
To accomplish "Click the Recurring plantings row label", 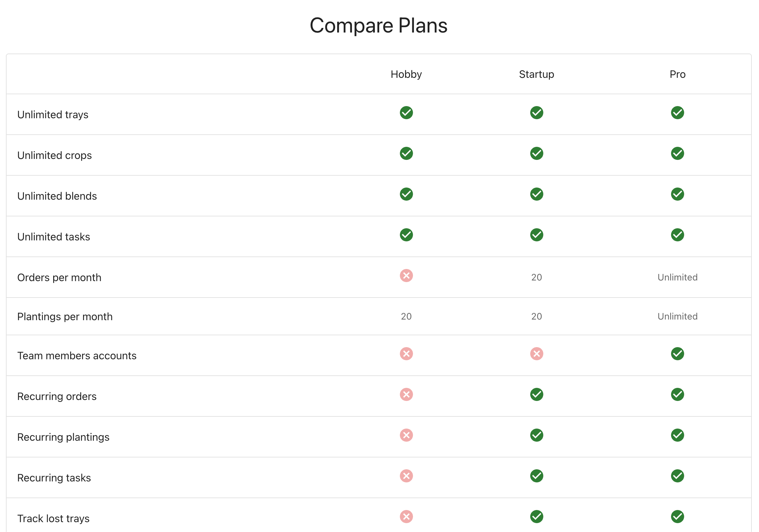I will click(x=63, y=437).
